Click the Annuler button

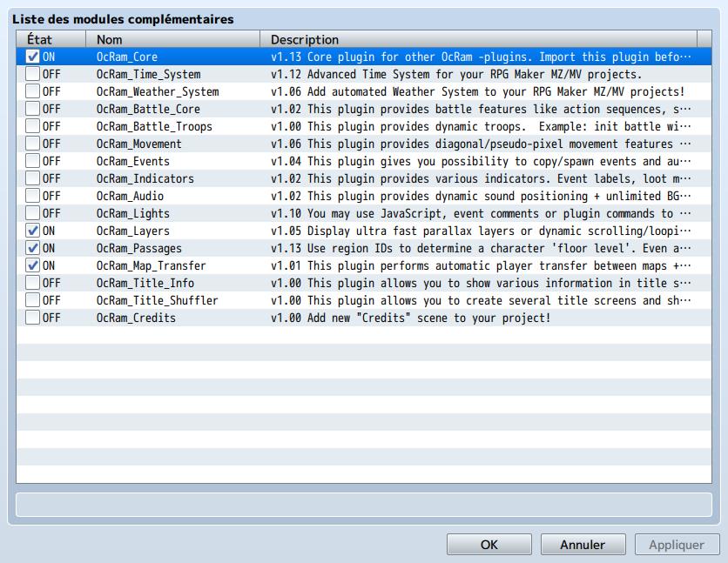(x=583, y=545)
